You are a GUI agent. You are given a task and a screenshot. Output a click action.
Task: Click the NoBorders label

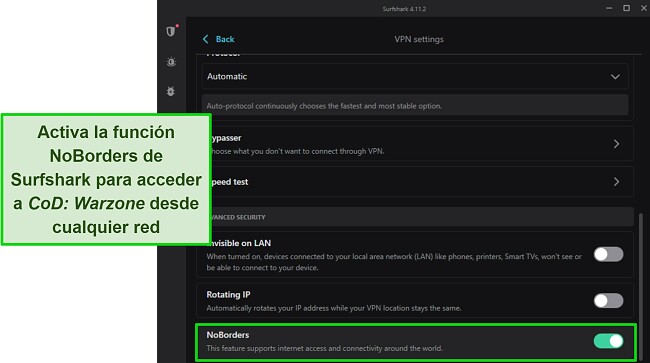tap(228, 335)
